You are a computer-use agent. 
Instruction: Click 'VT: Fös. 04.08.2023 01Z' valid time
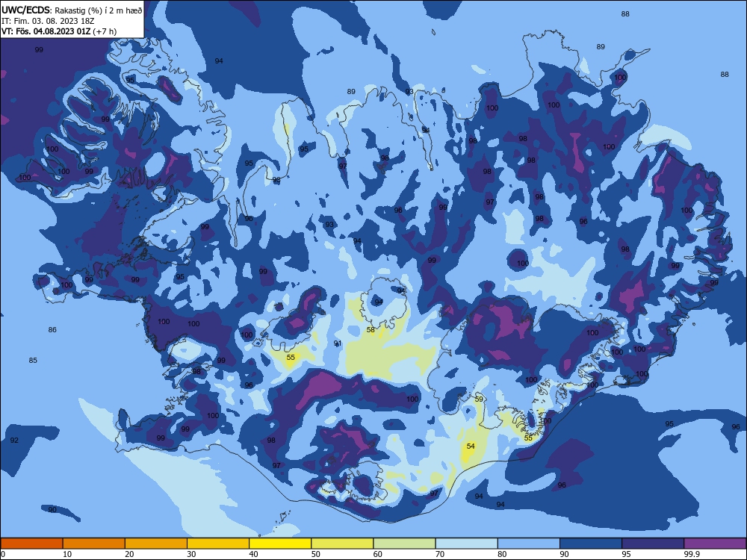48,31
